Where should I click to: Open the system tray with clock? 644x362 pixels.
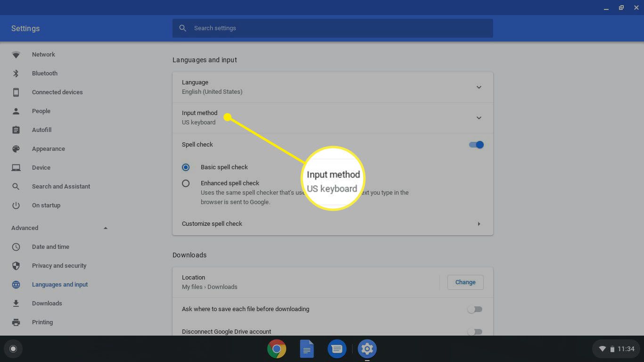tap(617, 349)
